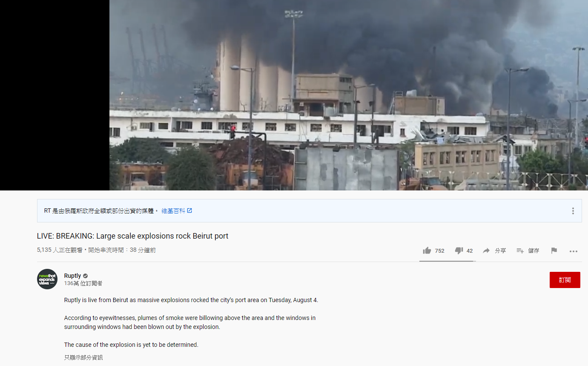588x366 pixels.
Task: Click the red 訂閱 subscribe button
Action: point(565,280)
